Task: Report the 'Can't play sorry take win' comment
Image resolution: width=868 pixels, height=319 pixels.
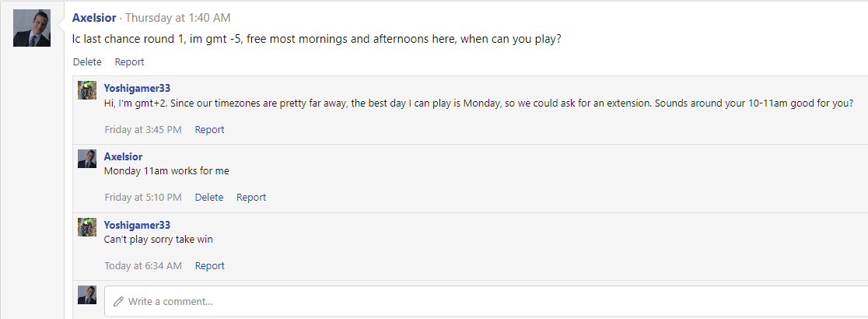Action: (x=209, y=265)
